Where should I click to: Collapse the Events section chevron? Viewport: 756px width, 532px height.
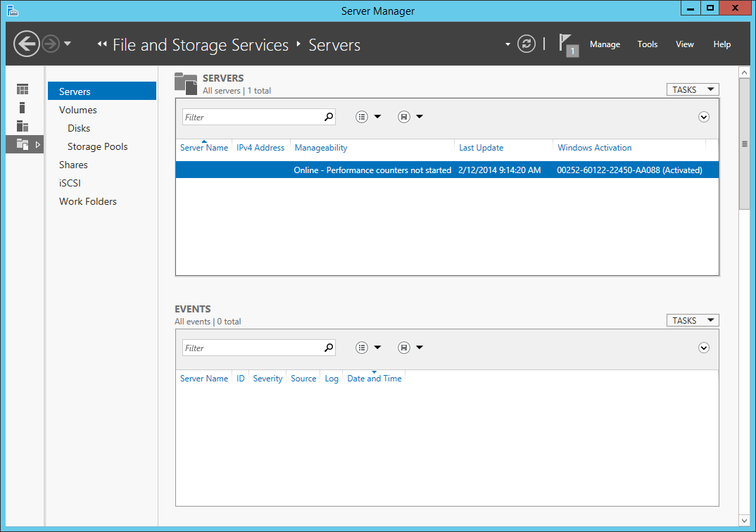point(704,348)
